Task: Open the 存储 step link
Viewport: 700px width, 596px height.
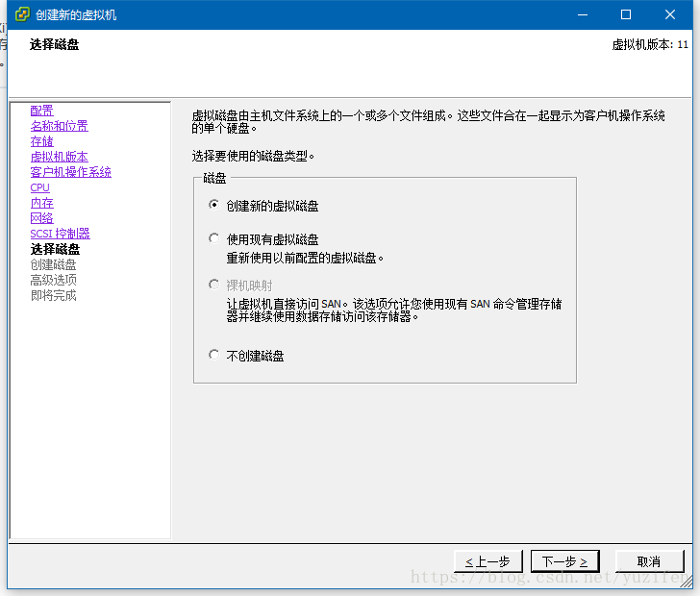Action: pos(41,141)
